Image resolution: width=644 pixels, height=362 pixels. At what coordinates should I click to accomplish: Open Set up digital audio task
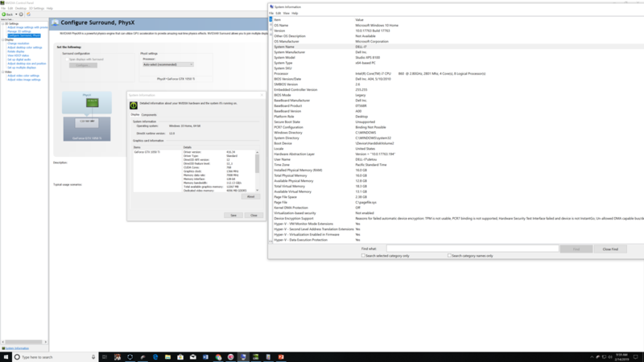point(19,60)
